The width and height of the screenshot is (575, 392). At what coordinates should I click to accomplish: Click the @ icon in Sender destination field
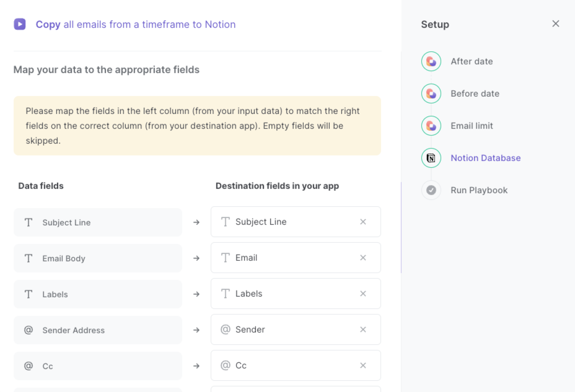(x=225, y=329)
